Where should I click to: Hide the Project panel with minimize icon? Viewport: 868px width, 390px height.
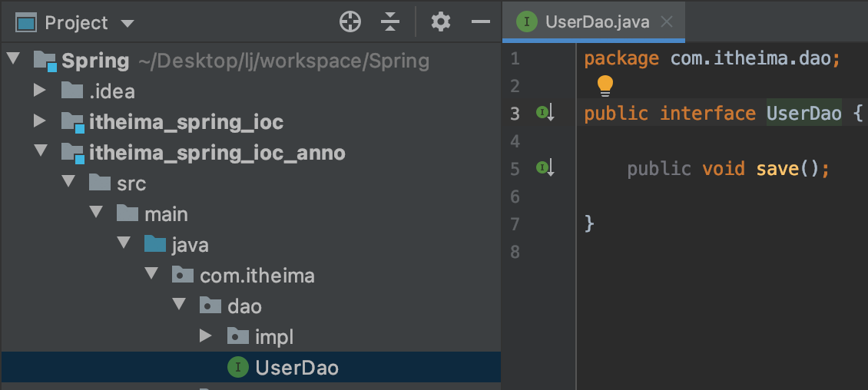click(x=481, y=22)
